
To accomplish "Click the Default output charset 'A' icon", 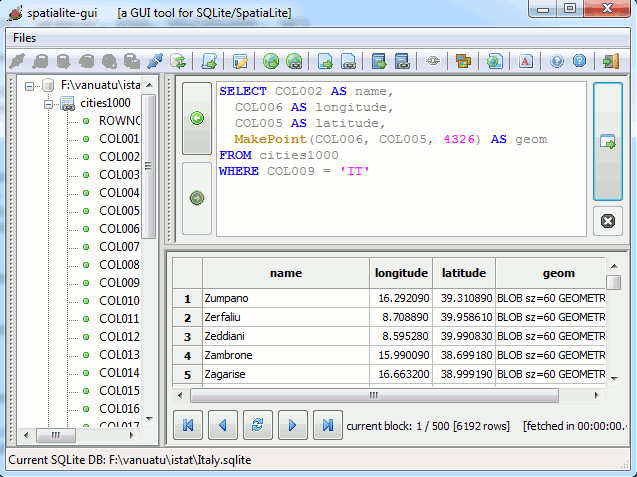I will [525, 61].
